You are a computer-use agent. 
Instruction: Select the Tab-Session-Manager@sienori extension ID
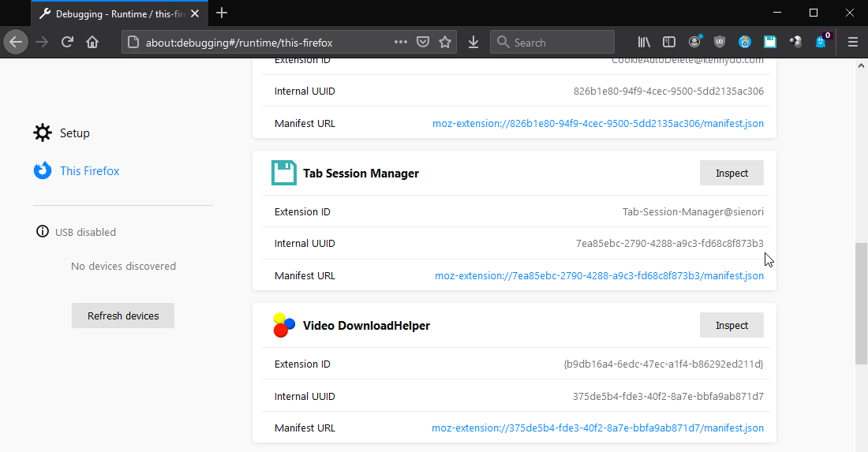[693, 212]
